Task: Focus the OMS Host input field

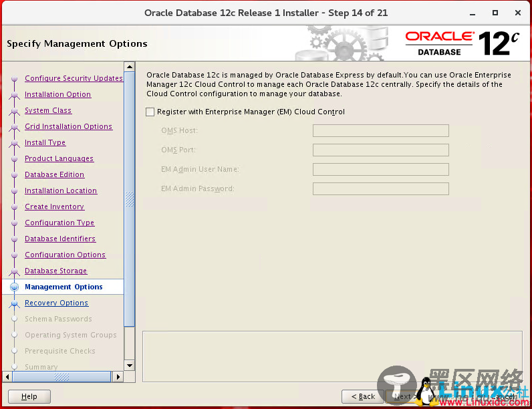Action: pos(381,130)
